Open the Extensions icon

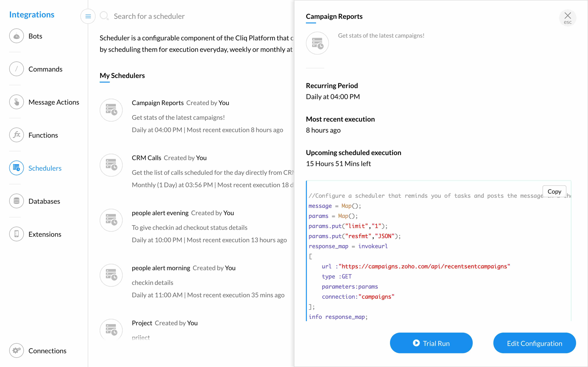pos(16,234)
